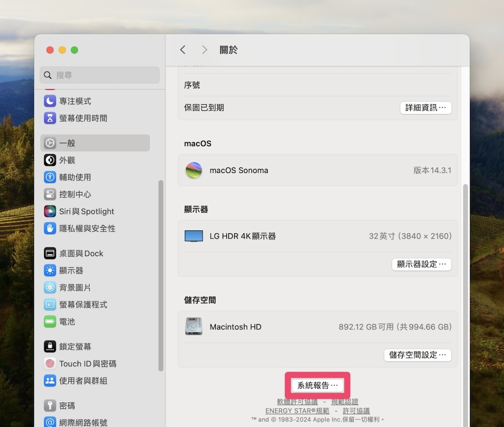504x427 pixels.
Task: Click the LG HDR 4K monitor icon
Action: [x=194, y=236]
